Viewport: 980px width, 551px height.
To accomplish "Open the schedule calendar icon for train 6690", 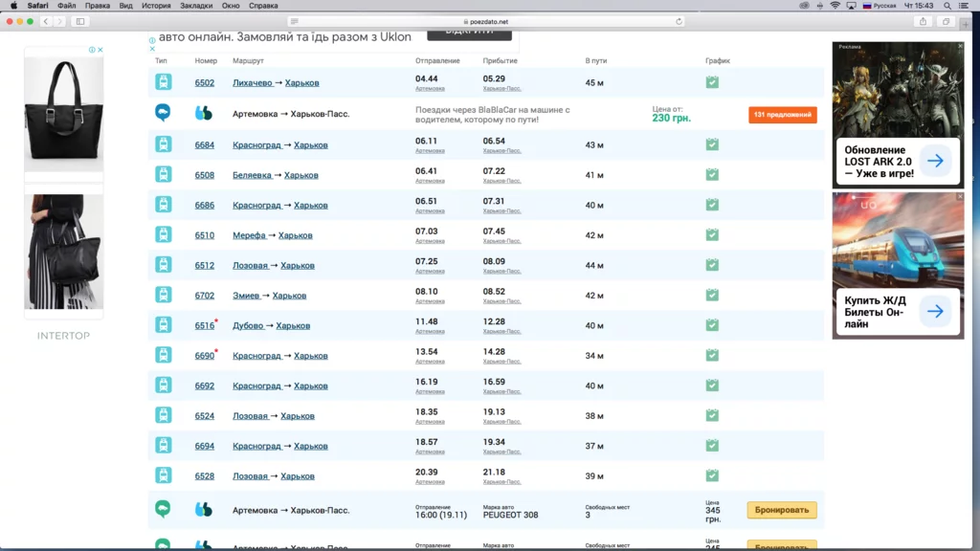I will point(712,355).
